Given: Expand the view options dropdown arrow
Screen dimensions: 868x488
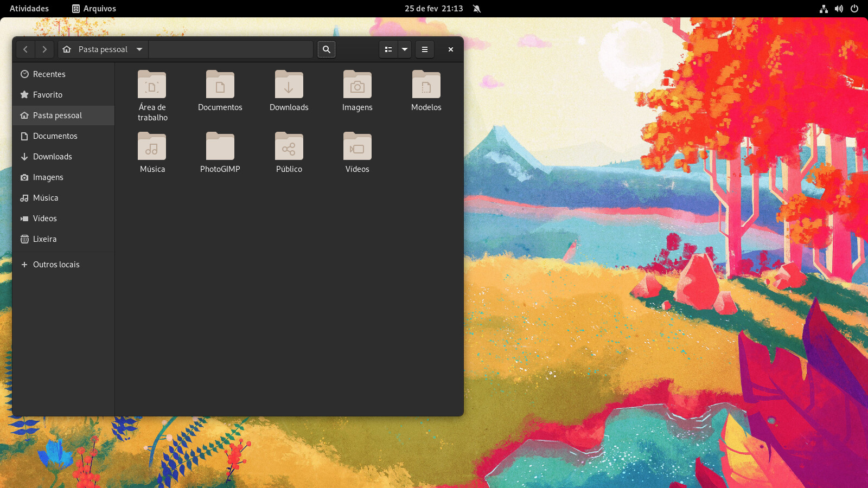Looking at the screenshot, I should pyautogui.click(x=405, y=49).
